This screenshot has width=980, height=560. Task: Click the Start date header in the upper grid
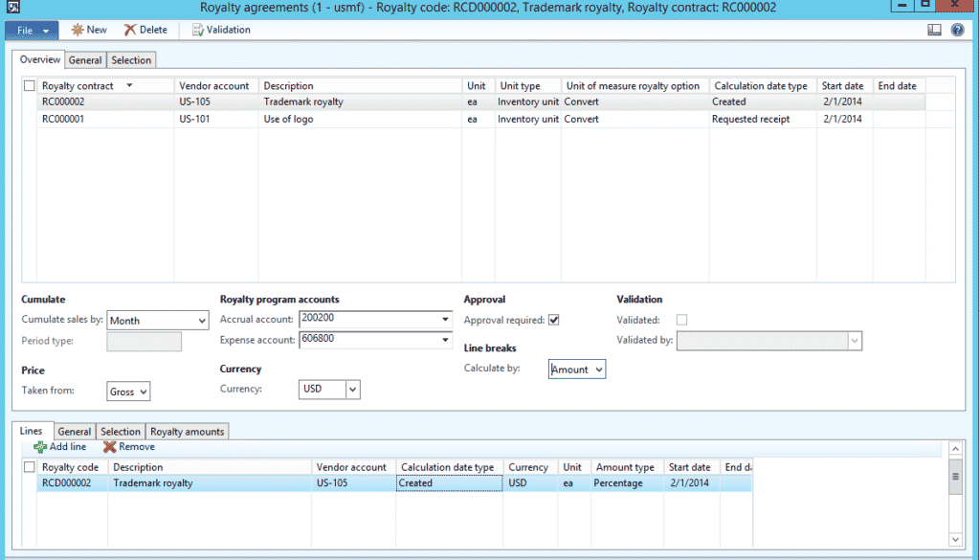click(x=843, y=85)
